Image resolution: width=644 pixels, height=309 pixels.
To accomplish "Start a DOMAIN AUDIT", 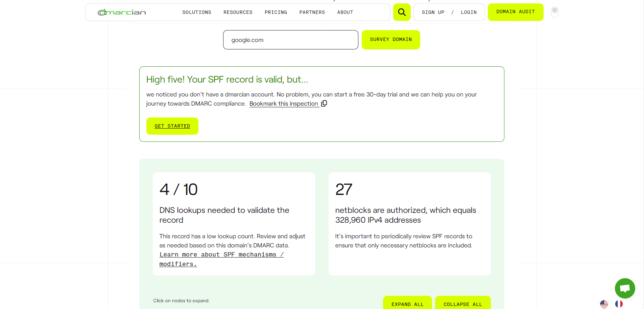I will (x=515, y=12).
